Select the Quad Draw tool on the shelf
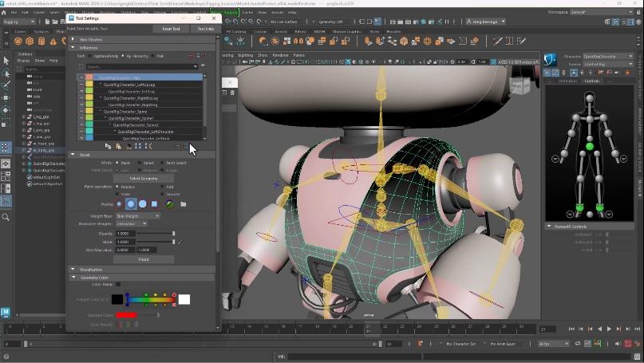 coord(521,41)
